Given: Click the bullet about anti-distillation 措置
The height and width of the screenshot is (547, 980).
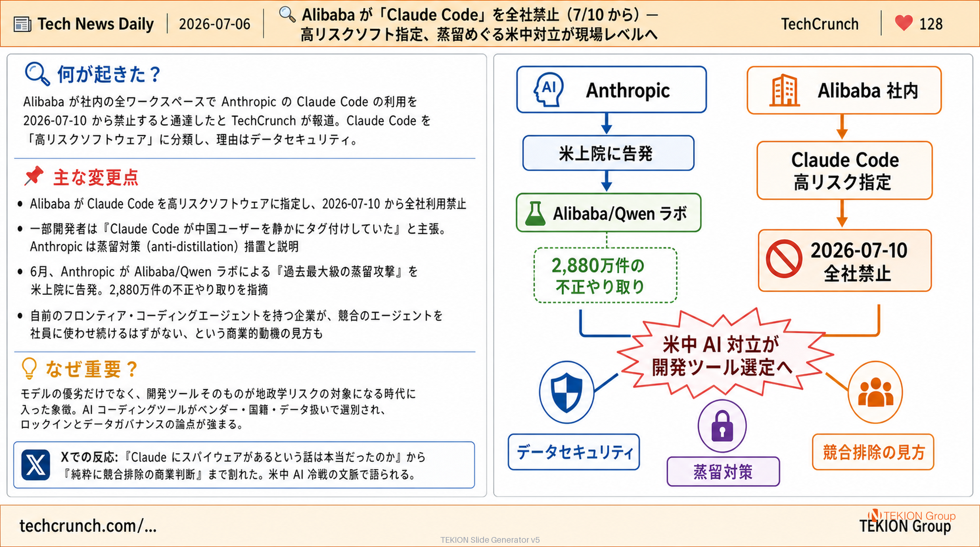Looking at the screenshot, I should 238,238.
